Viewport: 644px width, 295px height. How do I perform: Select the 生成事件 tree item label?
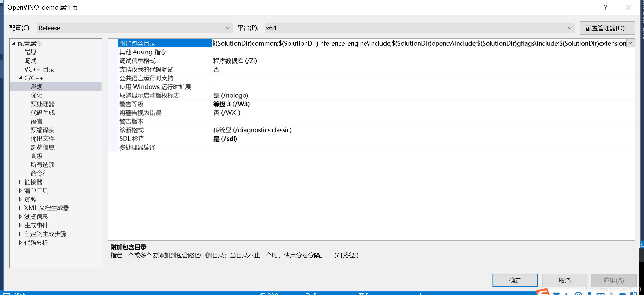click(36, 225)
